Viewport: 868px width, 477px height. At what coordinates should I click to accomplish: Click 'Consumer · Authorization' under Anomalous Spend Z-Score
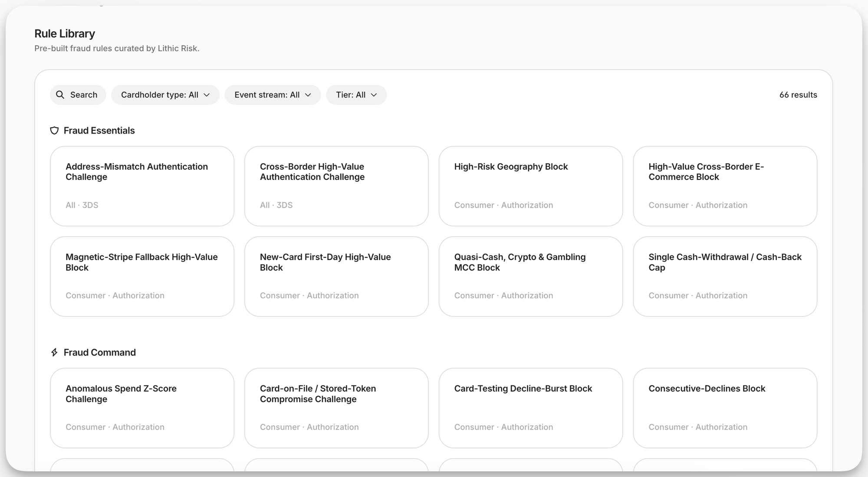point(115,427)
